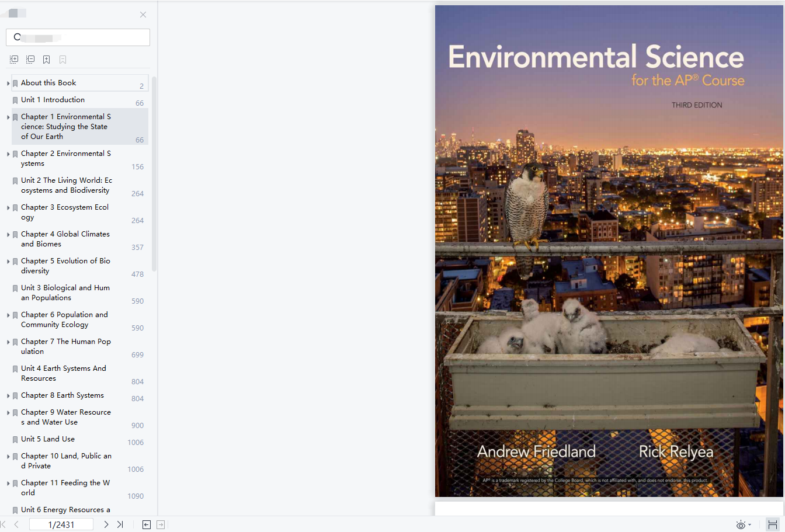Click bookmark icon beside Unit 3 Biological and Human
Screen dimensions: 785x532
coord(15,288)
